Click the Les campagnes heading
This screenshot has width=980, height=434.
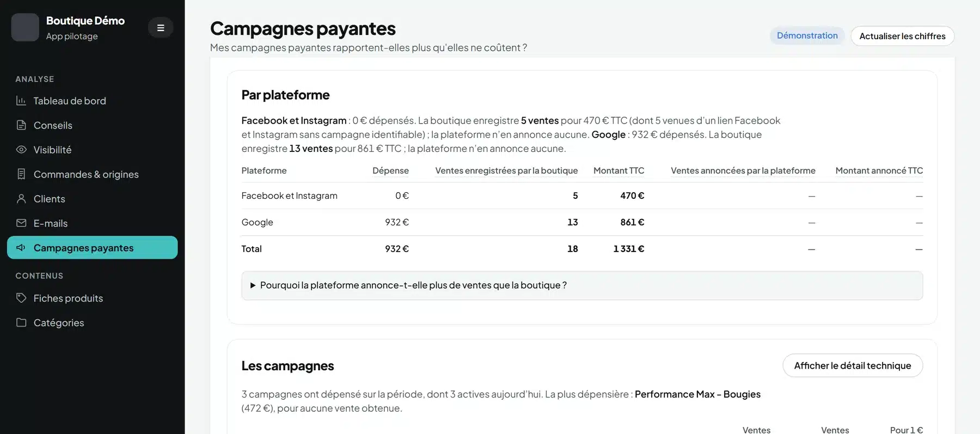tap(288, 366)
